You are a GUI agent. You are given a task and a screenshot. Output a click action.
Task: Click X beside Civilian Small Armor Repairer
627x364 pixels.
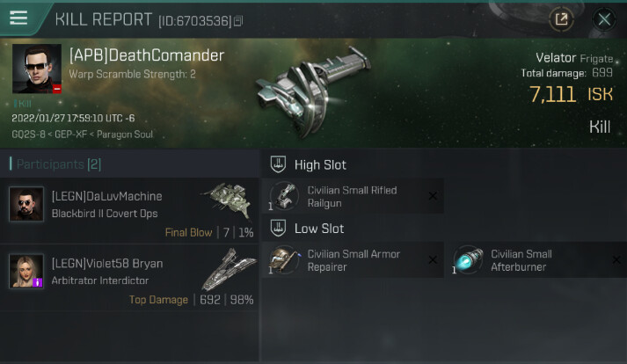pyautogui.click(x=433, y=260)
